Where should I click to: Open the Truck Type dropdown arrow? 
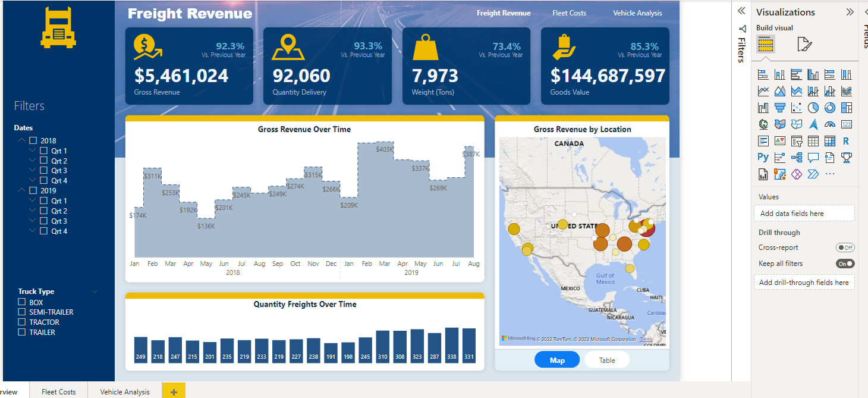95,291
